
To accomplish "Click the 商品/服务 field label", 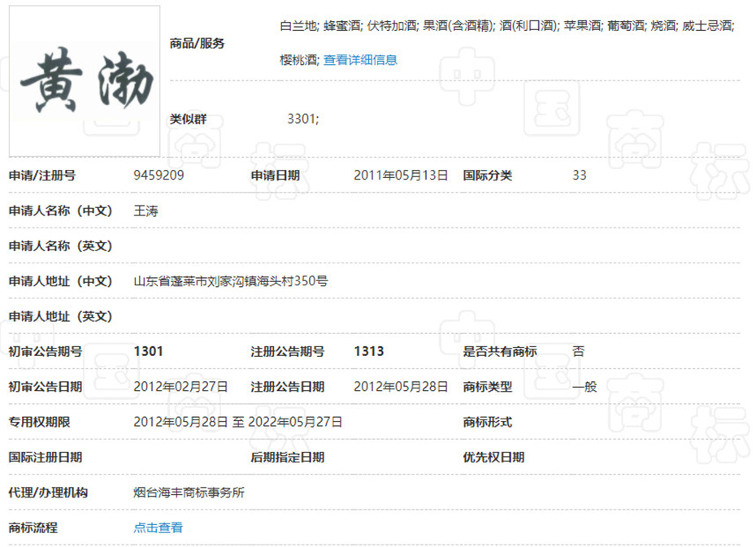I will click(197, 43).
